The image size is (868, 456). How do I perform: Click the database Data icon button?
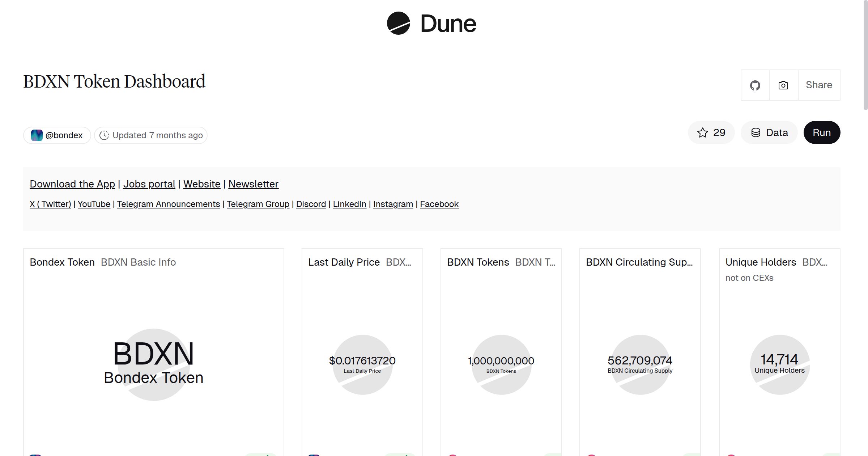pos(756,133)
